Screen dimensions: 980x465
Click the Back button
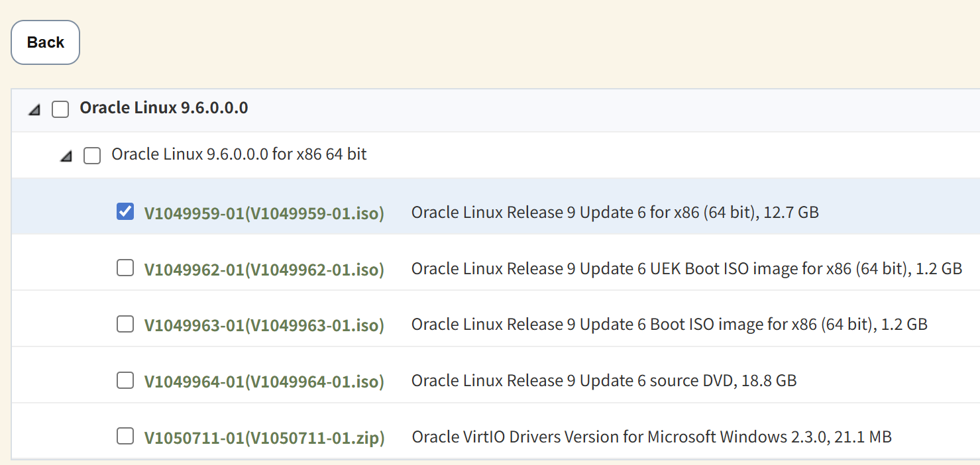coord(45,42)
